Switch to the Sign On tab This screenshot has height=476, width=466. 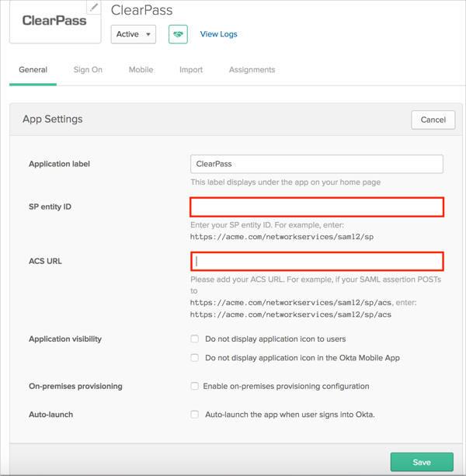[88, 70]
